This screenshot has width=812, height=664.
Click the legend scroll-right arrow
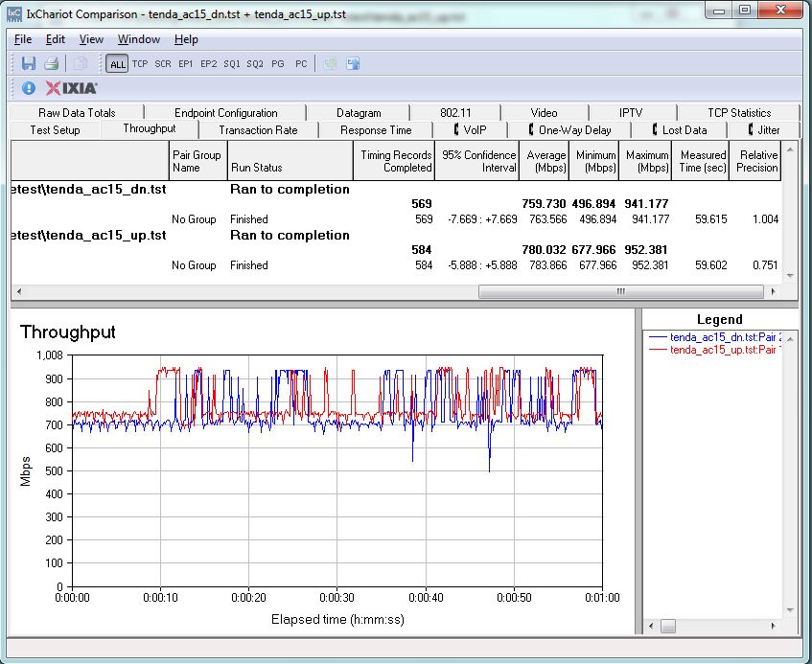[773, 626]
